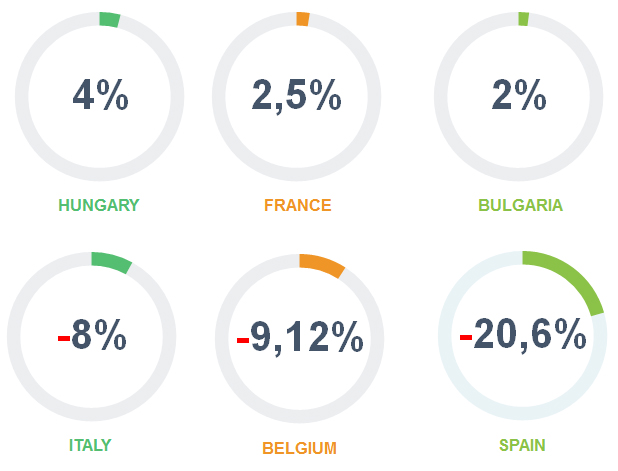The image size is (618, 471).
Task: Select the FRANCE label
Action: (x=298, y=205)
